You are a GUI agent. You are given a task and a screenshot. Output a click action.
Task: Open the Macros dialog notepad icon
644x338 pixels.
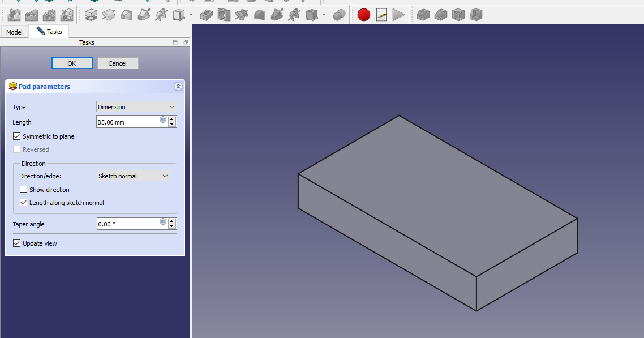pos(381,15)
